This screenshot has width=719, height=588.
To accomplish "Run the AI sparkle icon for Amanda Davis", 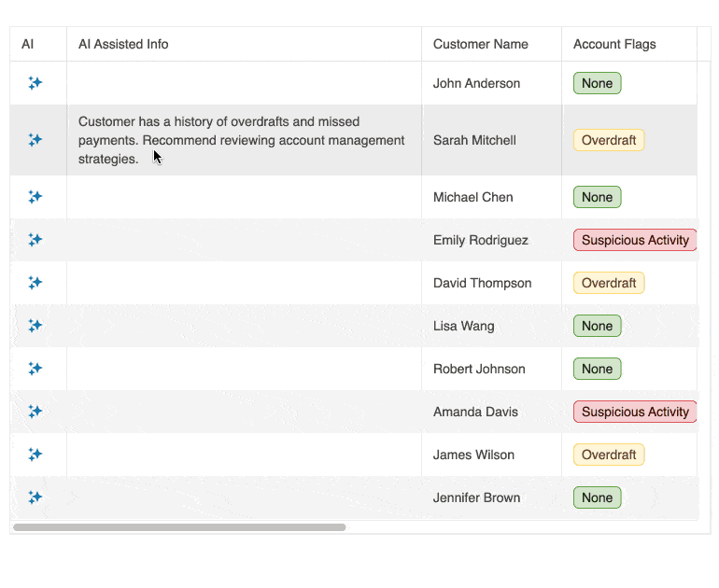I will point(35,412).
